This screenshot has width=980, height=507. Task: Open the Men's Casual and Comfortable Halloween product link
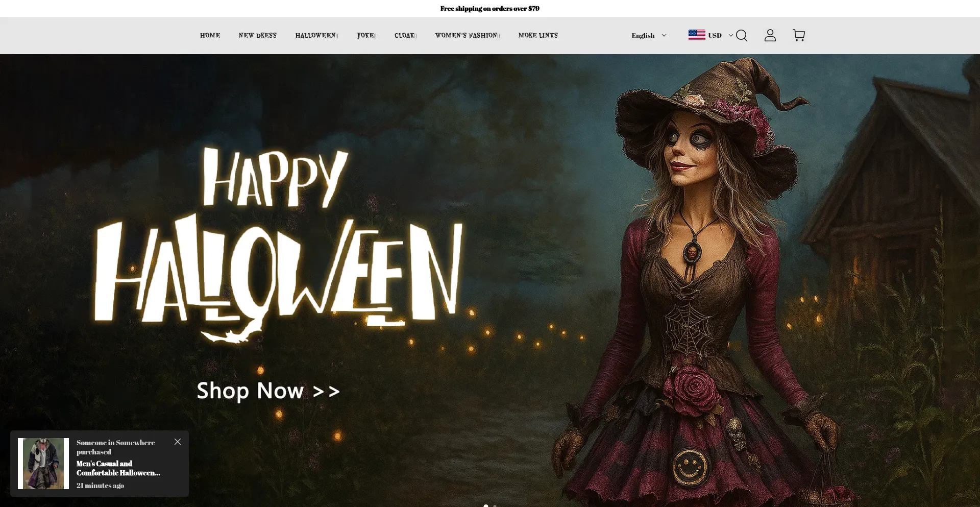118,468
